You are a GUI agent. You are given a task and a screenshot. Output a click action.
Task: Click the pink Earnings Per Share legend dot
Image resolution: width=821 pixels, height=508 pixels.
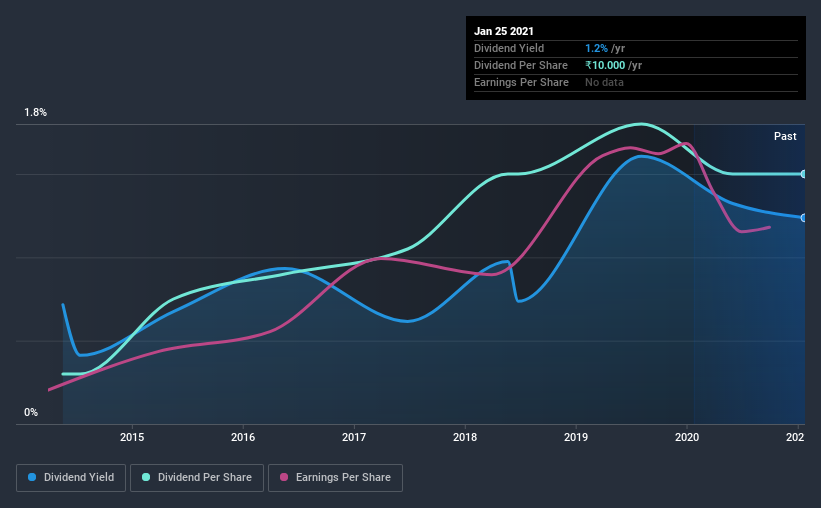[x=284, y=477]
